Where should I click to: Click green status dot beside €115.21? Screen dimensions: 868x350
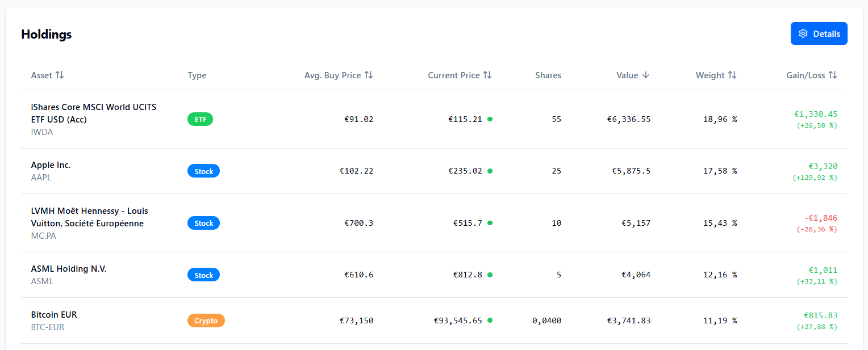490,119
